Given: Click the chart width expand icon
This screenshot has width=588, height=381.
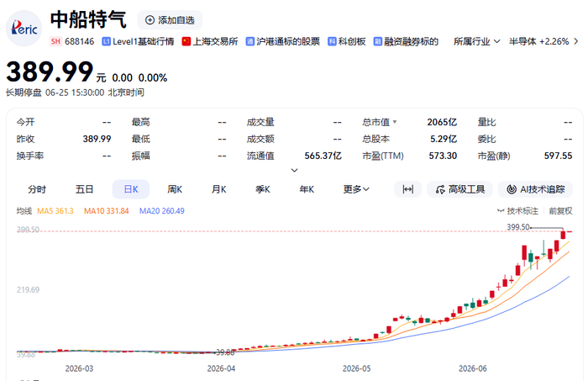Looking at the screenshot, I should [x=407, y=189].
